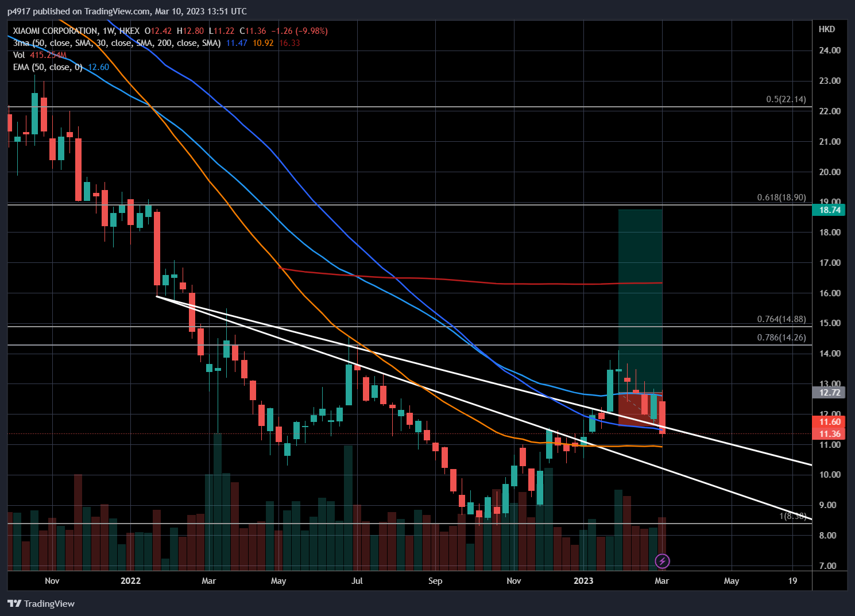This screenshot has height=616, width=855.
Task: Click the TradingView logo at bottom left
Action: tap(41, 603)
